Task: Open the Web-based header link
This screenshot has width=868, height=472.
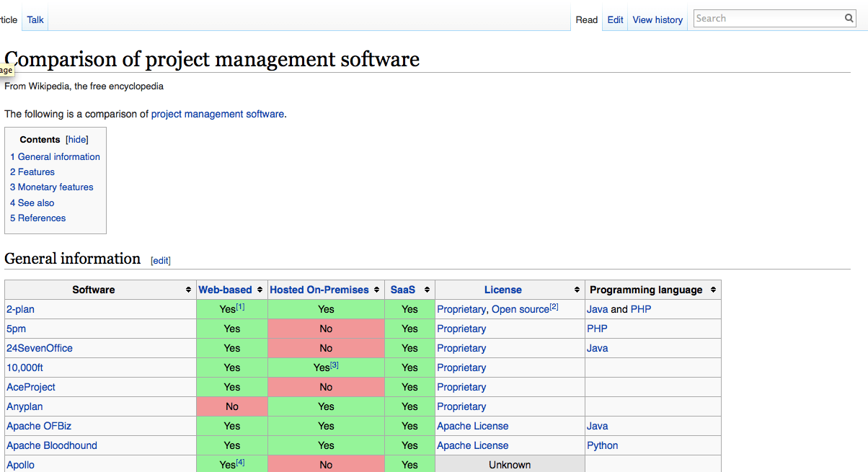Action: point(225,290)
